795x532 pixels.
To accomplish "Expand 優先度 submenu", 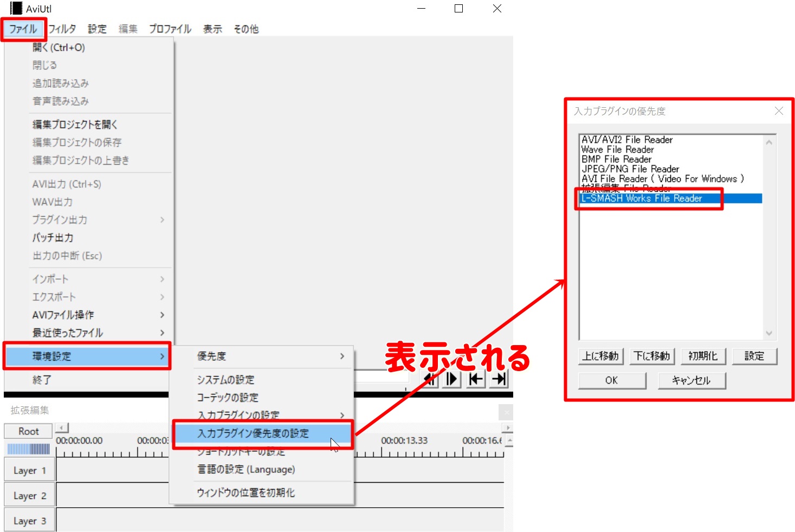I will click(x=262, y=356).
